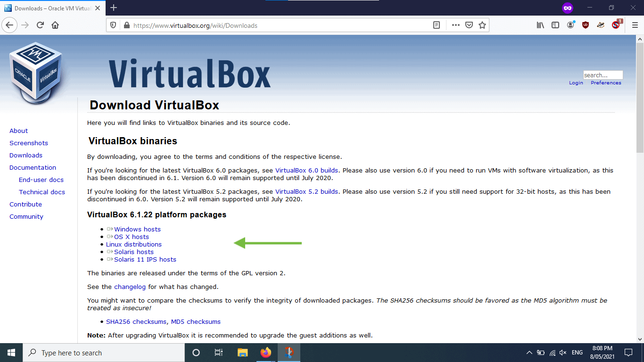Viewport: 644px width, 362px height.
Task: Show the sidebars icon
Action: pos(555,25)
